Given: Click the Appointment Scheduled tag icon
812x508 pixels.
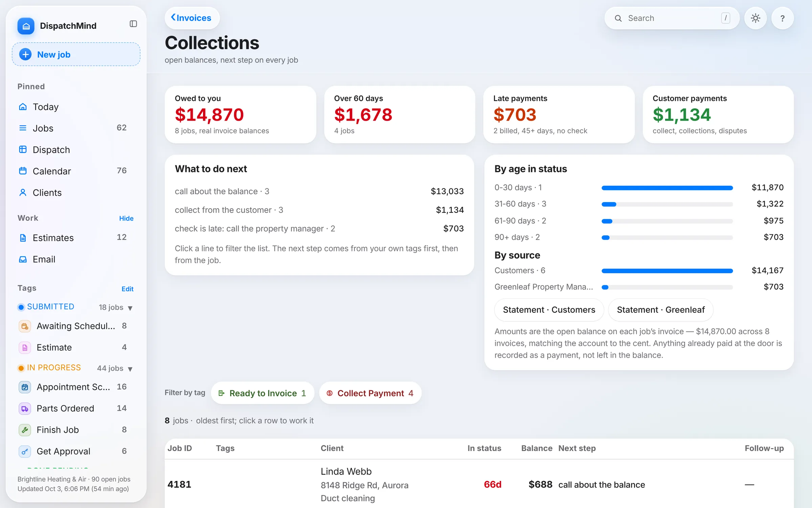Looking at the screenshot, I should pyautogui.click(x=25, y=387).
